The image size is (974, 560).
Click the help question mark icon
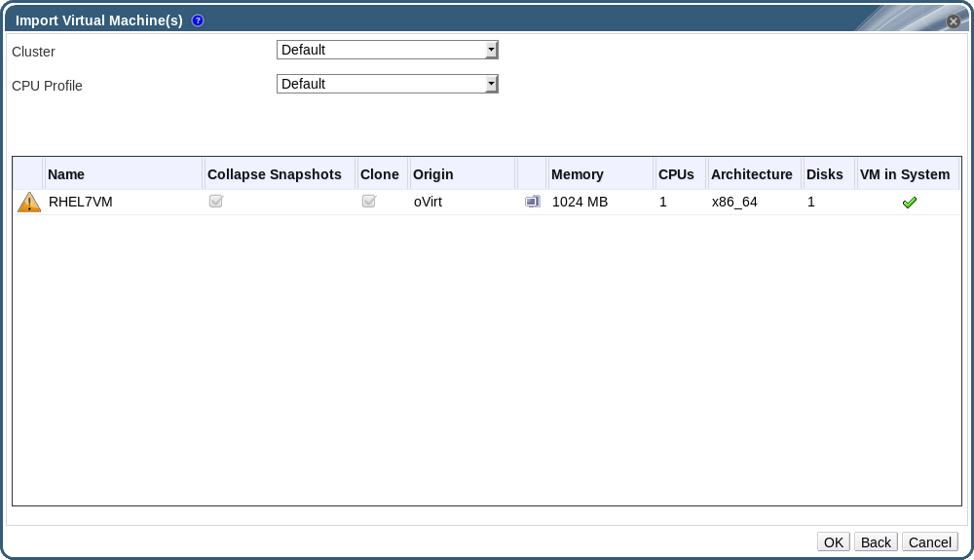(x=198, y=20)
